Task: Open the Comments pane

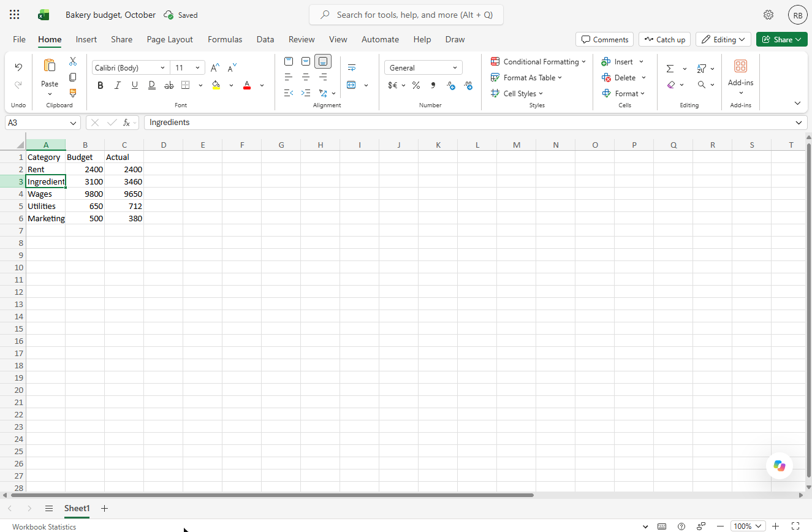Action: (x=604, y=39)
